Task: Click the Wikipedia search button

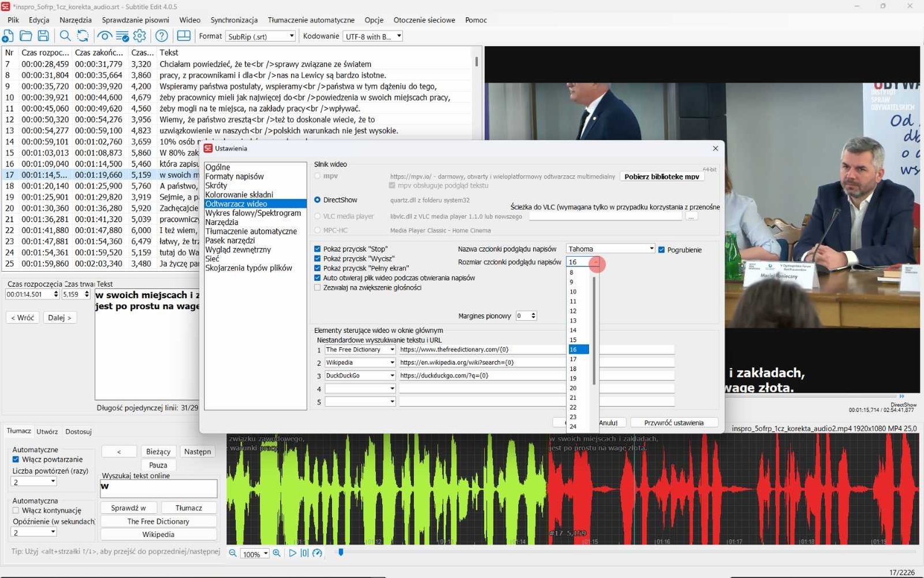Action: (x=158, y=535)
